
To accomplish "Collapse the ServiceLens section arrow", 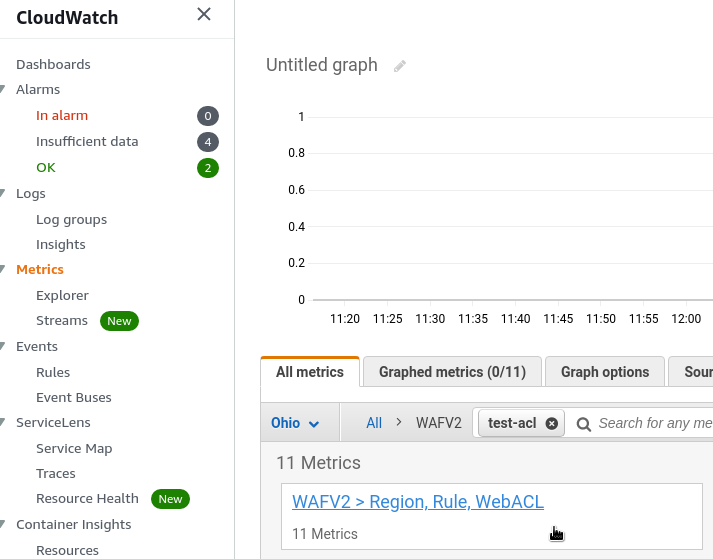I will pos(3,423).
